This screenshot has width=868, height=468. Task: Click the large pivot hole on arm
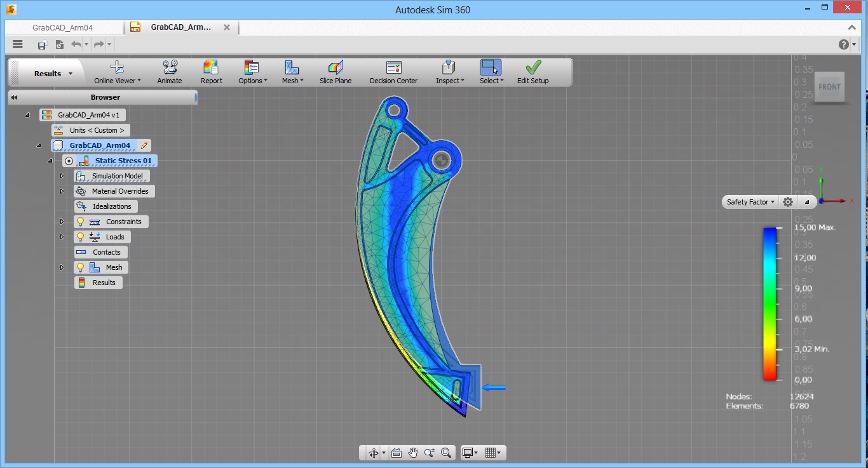click(442, 160)
